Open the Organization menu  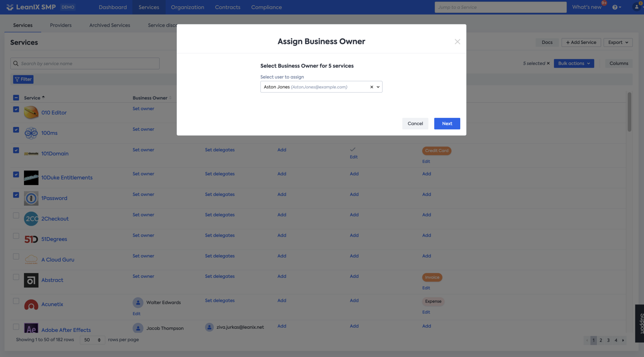pyautogui.click(x=188, y=7)
